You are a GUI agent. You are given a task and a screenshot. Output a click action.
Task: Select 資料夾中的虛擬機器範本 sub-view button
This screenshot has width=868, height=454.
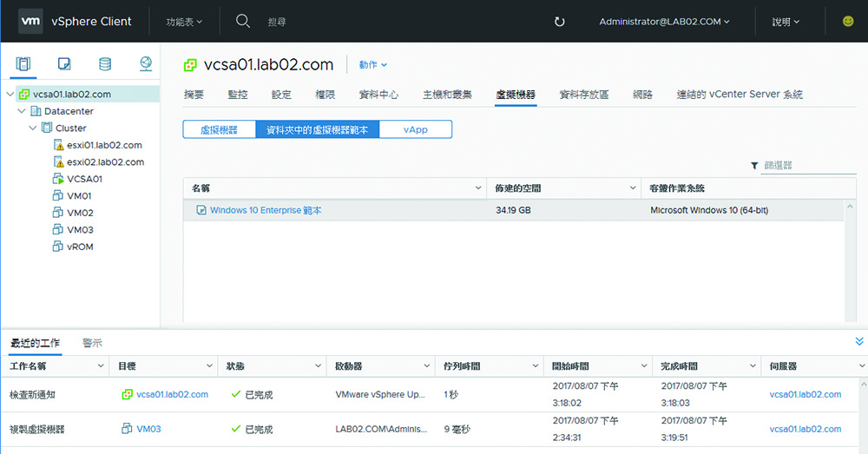tap(317, 129)
